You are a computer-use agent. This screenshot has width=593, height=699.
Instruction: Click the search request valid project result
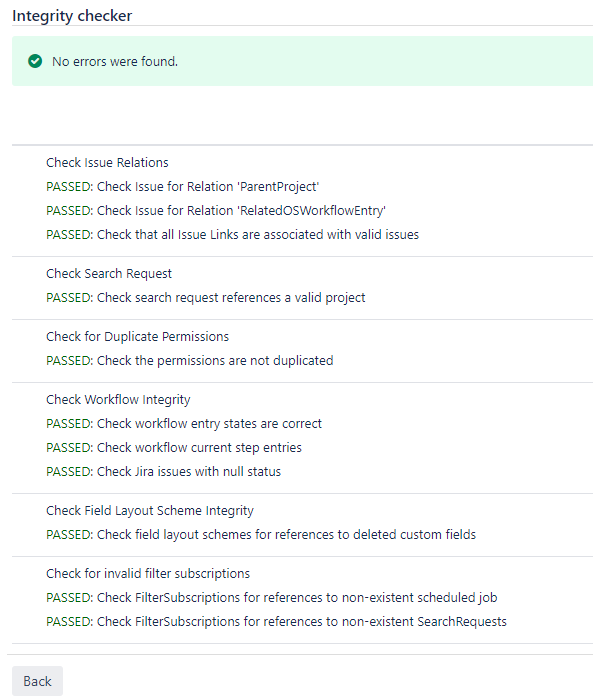point(206,297)
